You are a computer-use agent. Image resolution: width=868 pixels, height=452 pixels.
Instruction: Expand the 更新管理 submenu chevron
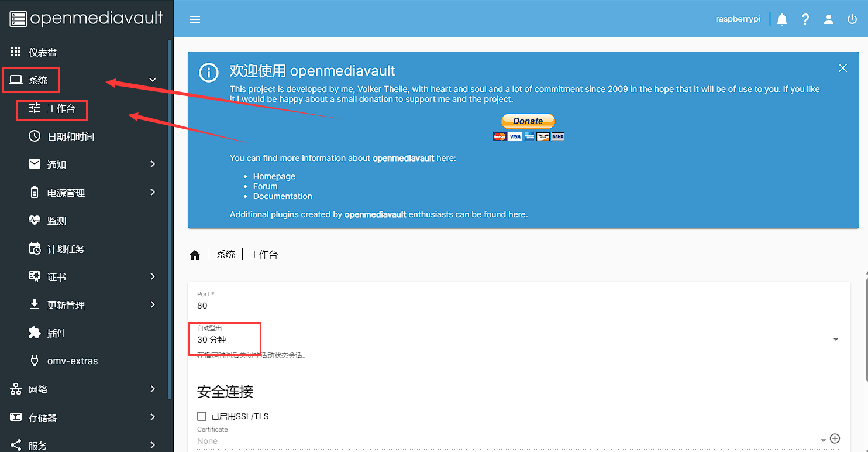coord(153,304)
